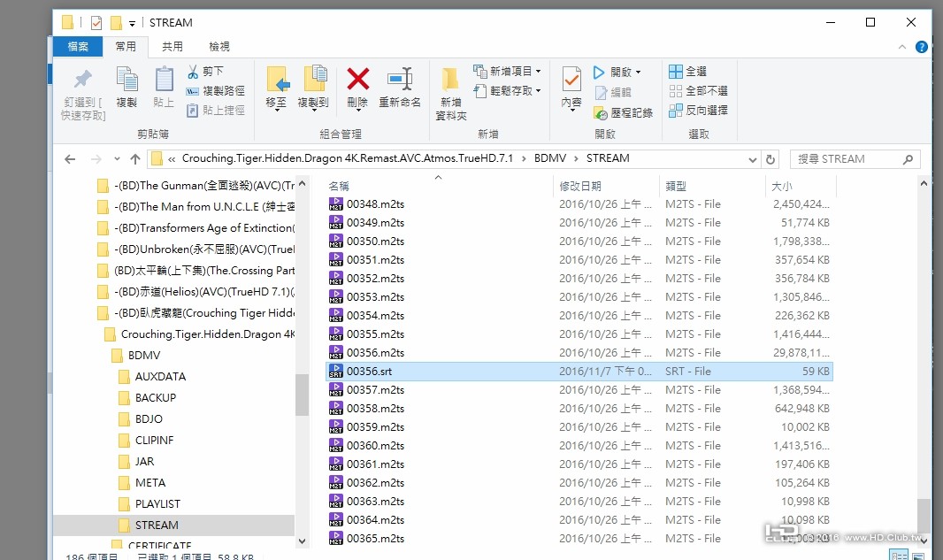The width and height of the screenshot is (943, 560).
Task: Click the new folder icon in the title bar
Action: click(116, 23)
